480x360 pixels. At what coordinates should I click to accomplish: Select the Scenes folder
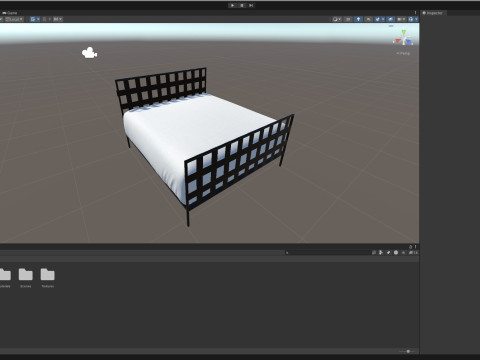(26, 278)
